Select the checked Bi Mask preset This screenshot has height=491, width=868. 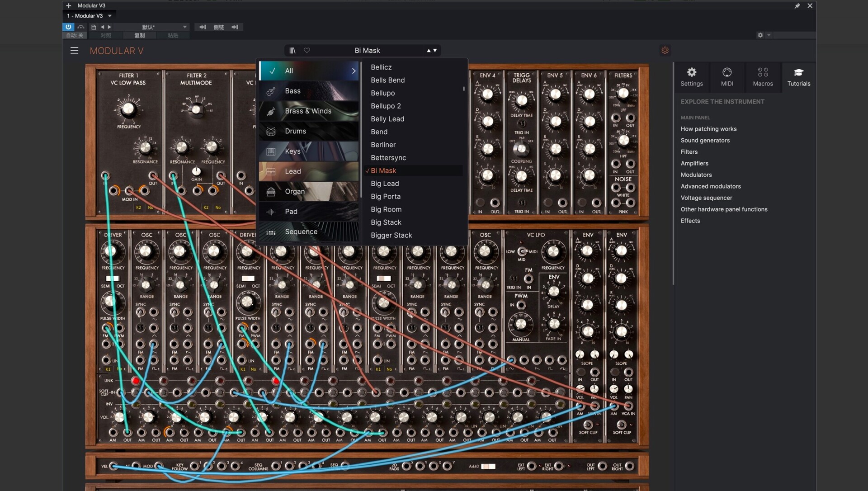[x=413, y=170]
